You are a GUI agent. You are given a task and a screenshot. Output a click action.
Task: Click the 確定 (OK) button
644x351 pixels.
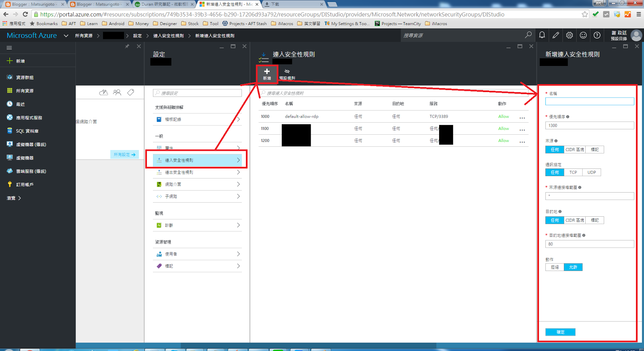click(x=560, y=332)
